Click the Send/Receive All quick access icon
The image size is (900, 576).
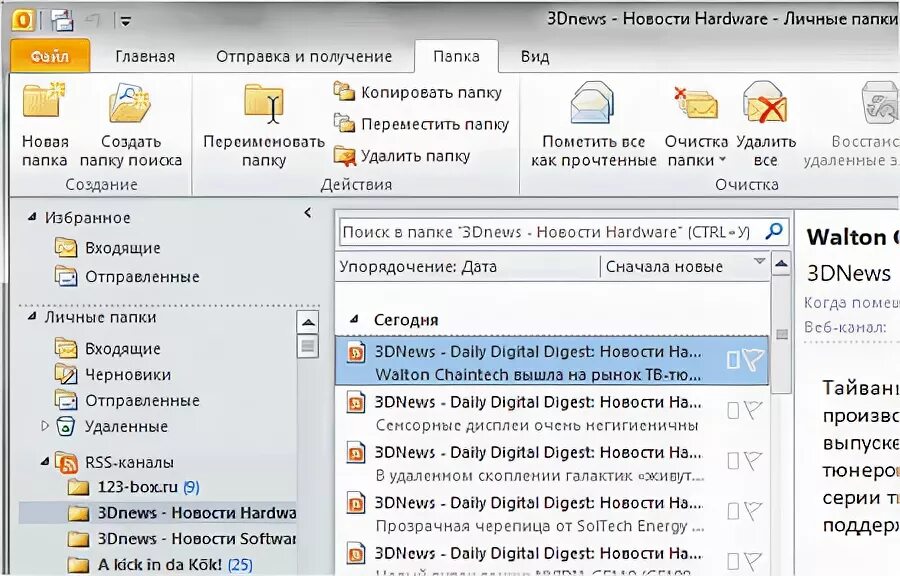tap(62, 21)
